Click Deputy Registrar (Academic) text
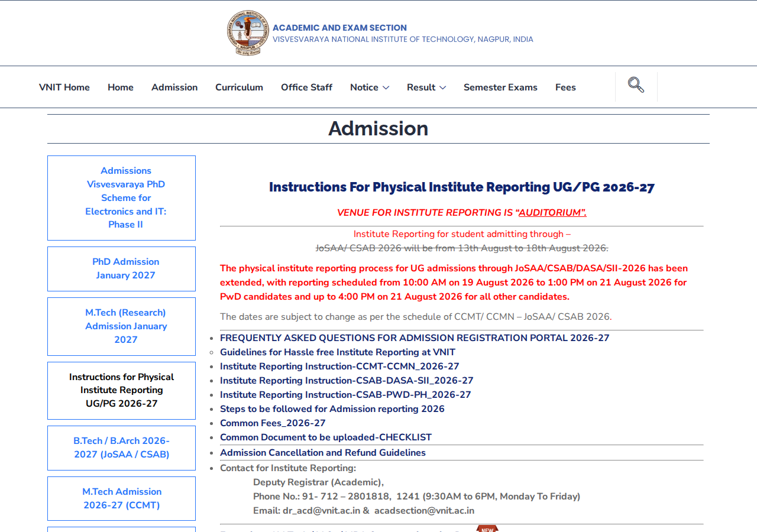Viewport: 757px width, 532px height. point(318,482)
